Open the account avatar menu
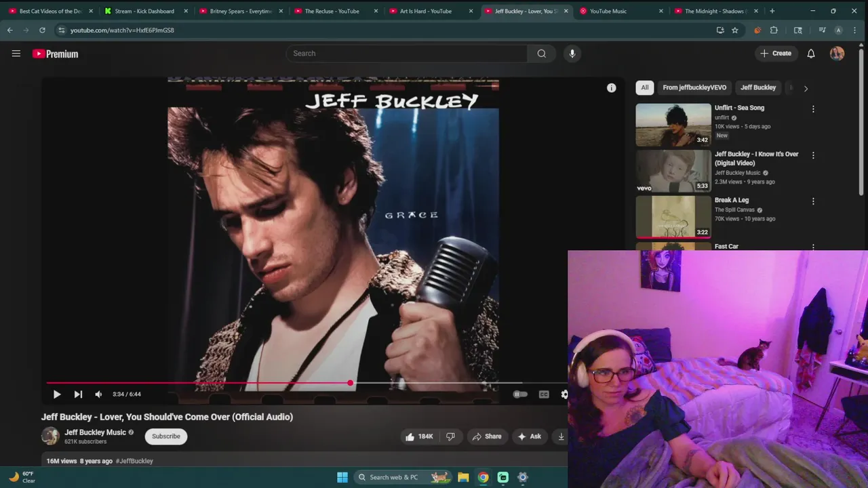This screenshot has height=488, width=868. click(837, 54)
